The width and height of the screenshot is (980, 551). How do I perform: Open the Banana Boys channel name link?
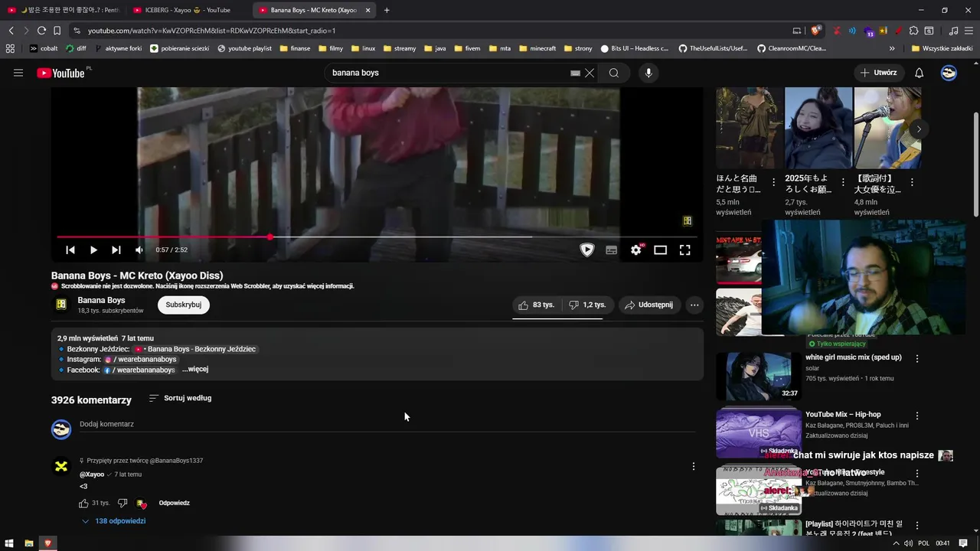pos(101,300)
